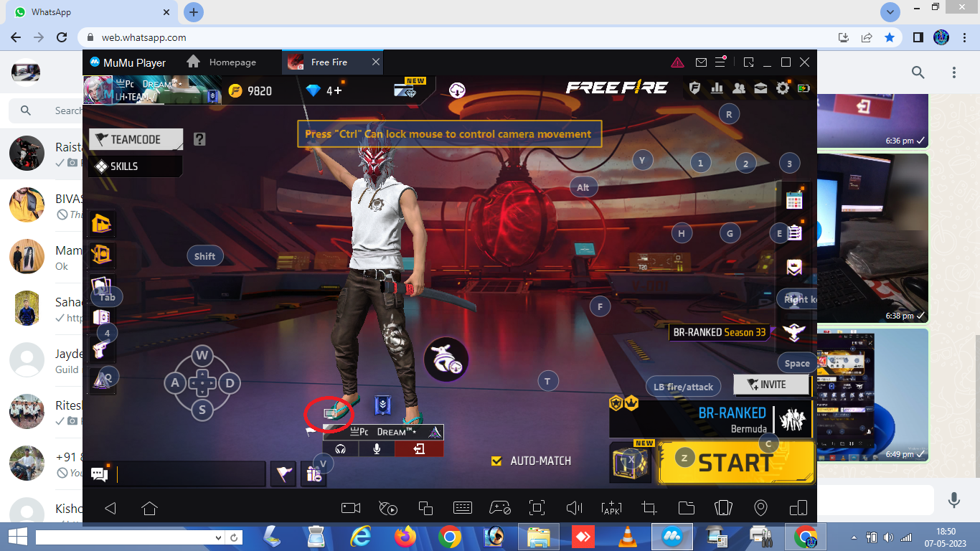The height and width of the screenshot is (551, 980).
Task: Open Free Fire settings gear
Action: click(x=783, y=88)
